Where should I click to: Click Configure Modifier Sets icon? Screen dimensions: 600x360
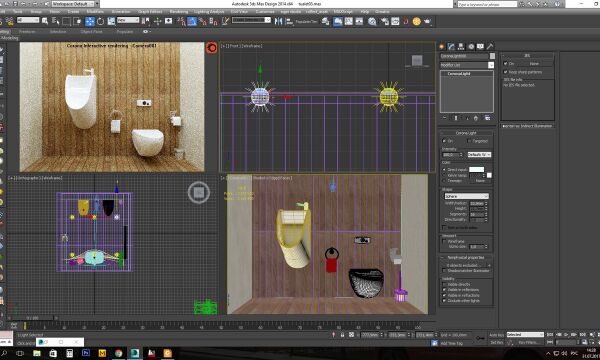[x=488, y=118]
